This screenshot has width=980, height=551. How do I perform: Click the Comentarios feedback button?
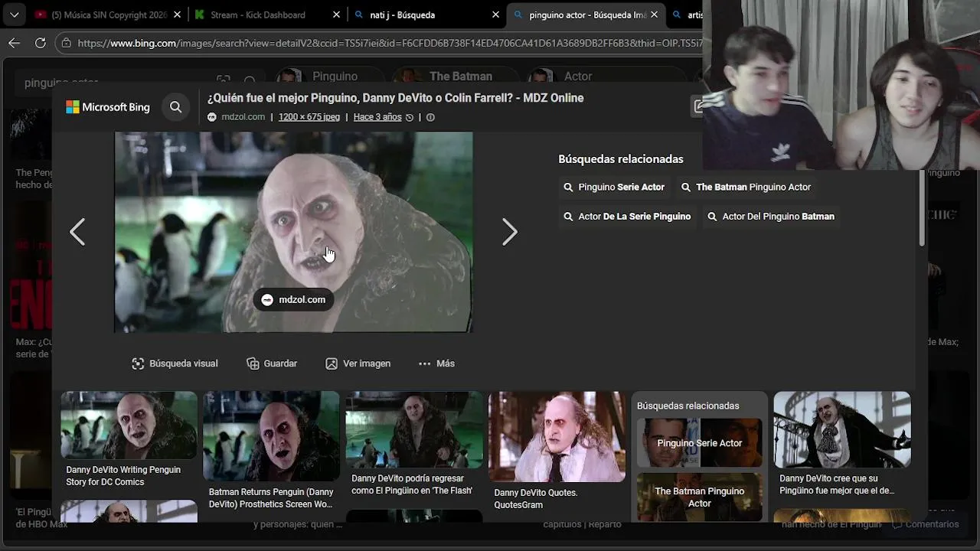point(926,524)
